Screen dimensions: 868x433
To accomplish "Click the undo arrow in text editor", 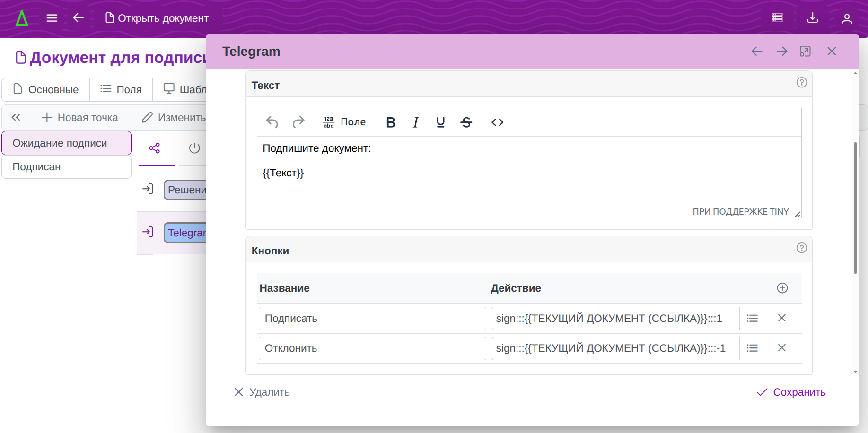I will click(x=272, y=122).
